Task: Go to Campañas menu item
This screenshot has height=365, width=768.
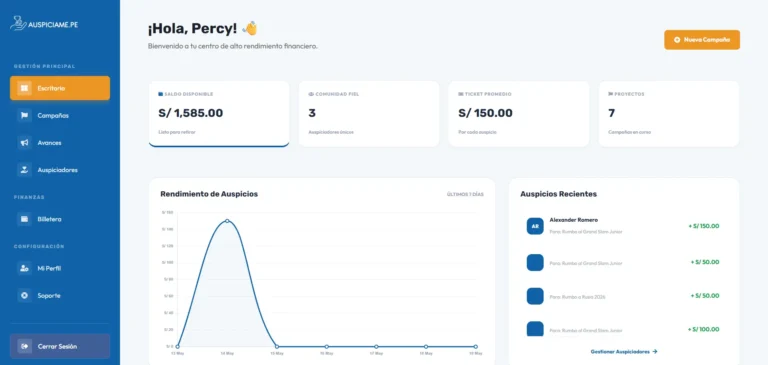Action: click(x=60, y=116)
